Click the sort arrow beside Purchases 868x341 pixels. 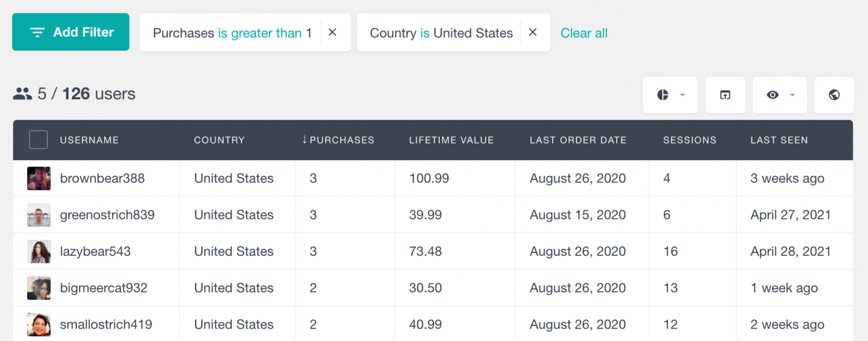(304, 140)
